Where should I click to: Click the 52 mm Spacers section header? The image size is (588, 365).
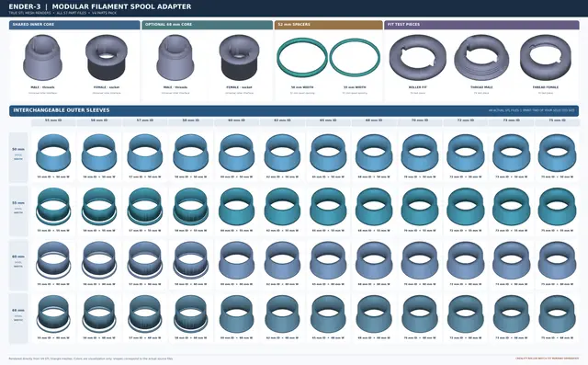pyautogui.click(x=329, y=25)
